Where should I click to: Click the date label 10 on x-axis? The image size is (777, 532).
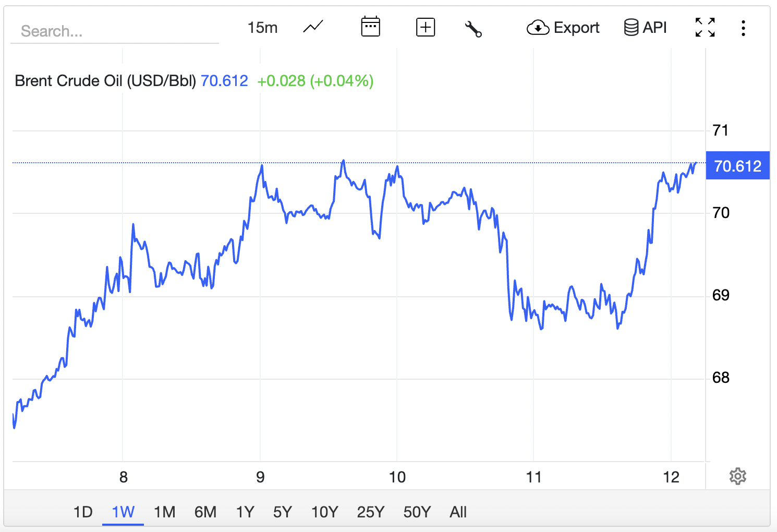coord(397,477)
